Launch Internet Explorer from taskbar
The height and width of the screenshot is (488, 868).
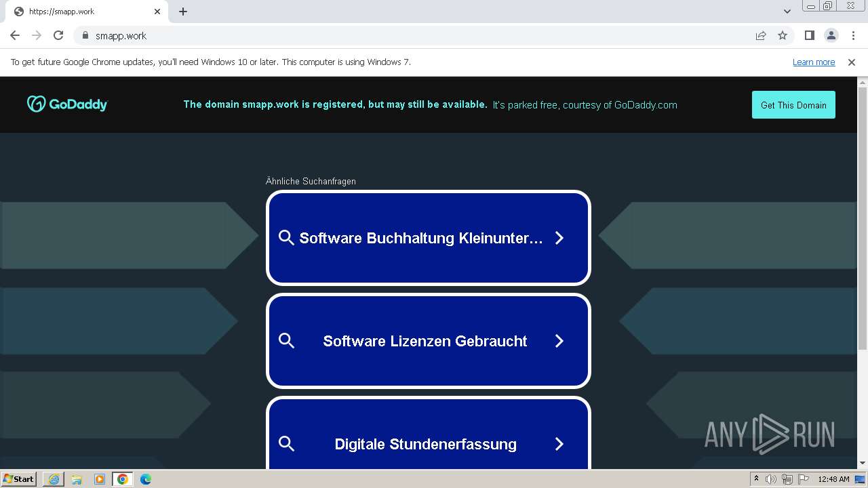coord(54,479)
